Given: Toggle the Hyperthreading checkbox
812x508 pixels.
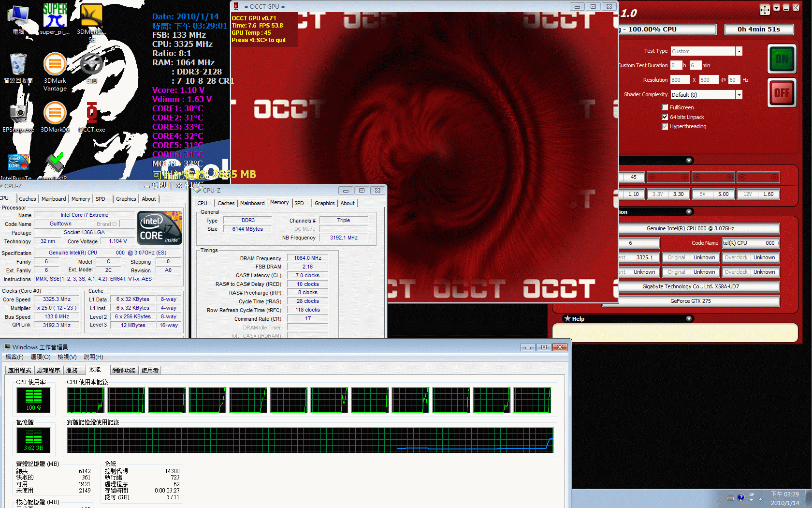Looking at the screenshot, I should [665, 127].
